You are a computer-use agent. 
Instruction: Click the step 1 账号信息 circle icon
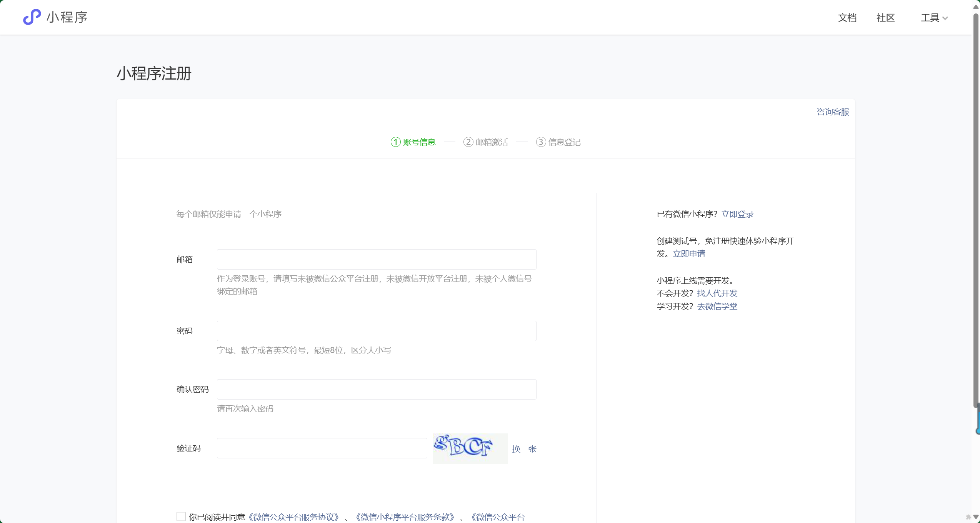click(x=395, y=142)
